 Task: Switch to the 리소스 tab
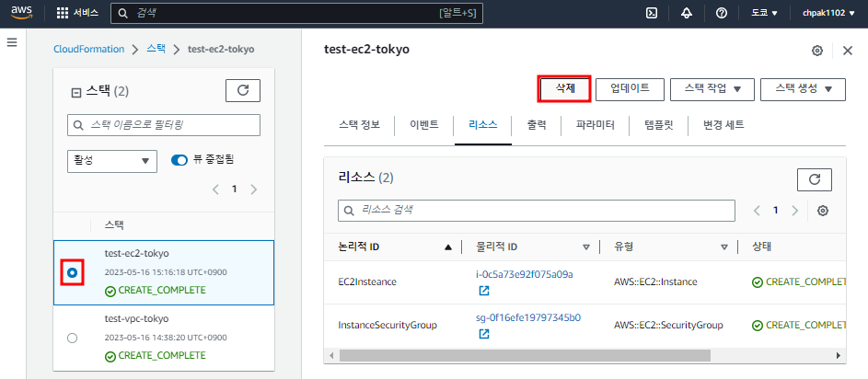click(x=482, y=125)
